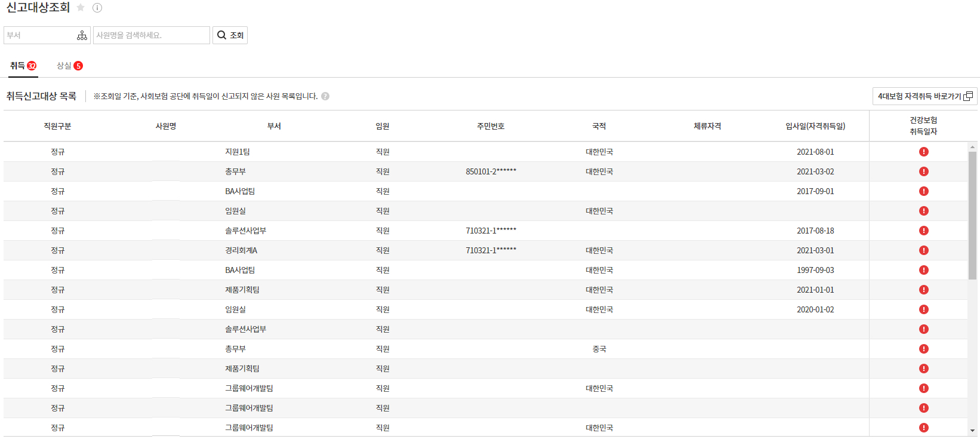The image size is (980, 445).
Task: Click red warning icon for 경리회계A row
Action: coord(923,250)
